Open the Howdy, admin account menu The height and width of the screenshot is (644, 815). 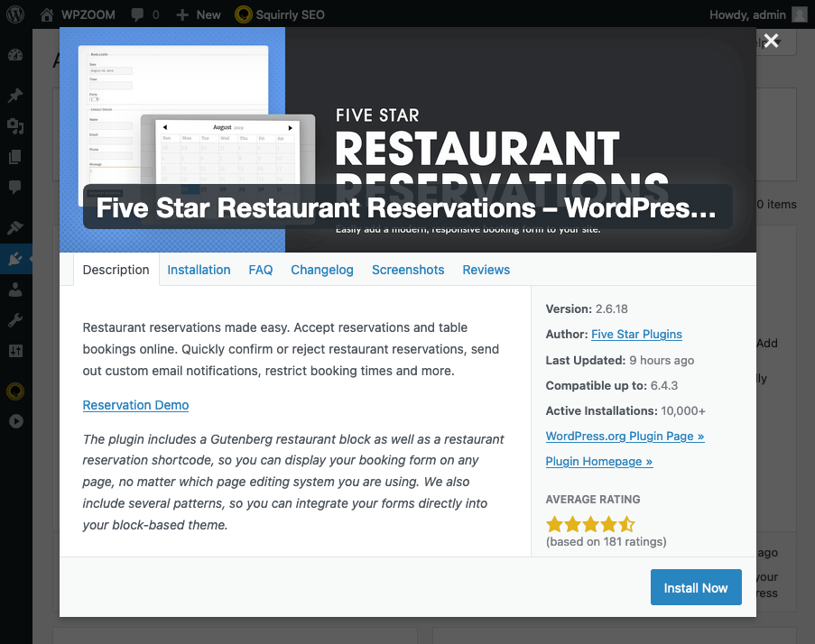pyautogui.click(x=758, y=14)
